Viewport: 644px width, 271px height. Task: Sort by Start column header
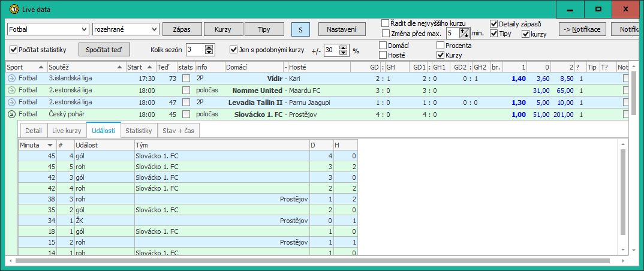point(140,67)
